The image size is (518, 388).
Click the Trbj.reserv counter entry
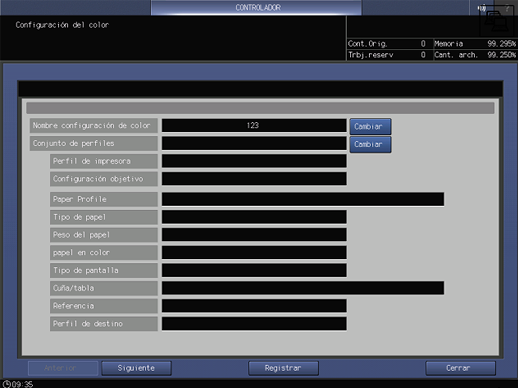[389, 55]
